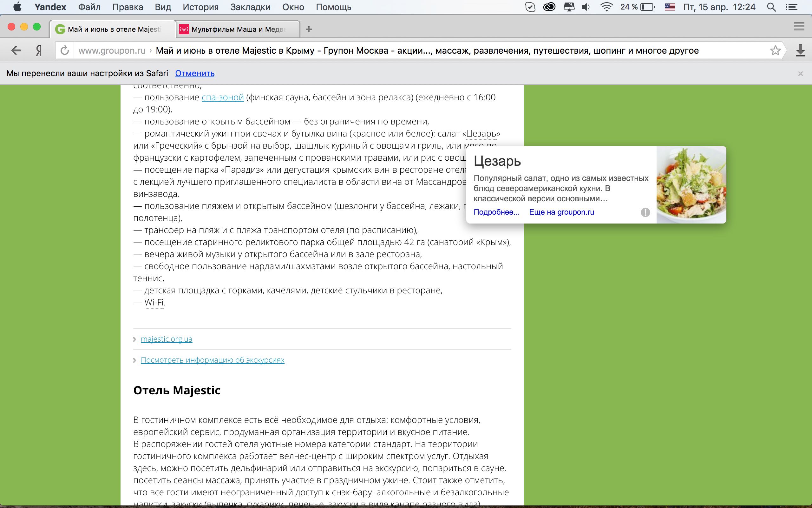Click the Creative Cloud menu bar icon
This screenshot has width=812, height=508.
(x=549, y=7)
